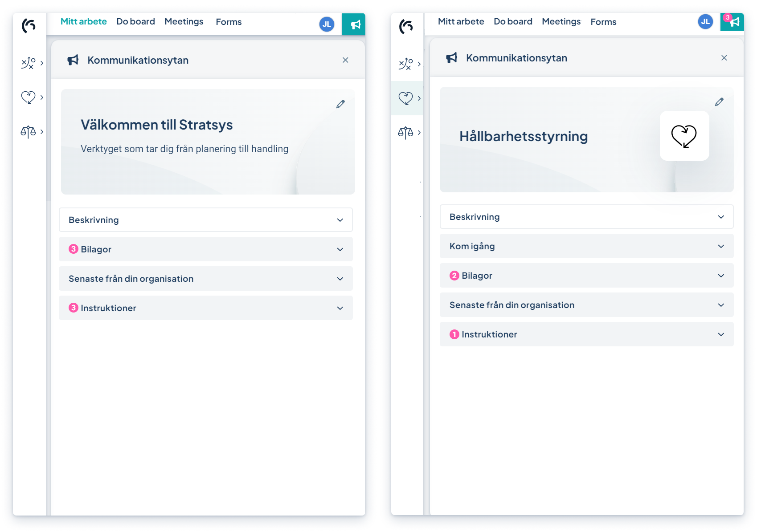Click the megaphone button showing badge 3
Image resolution: width=757 pixels, height=532 pixels.
click(x=732, y=22)
